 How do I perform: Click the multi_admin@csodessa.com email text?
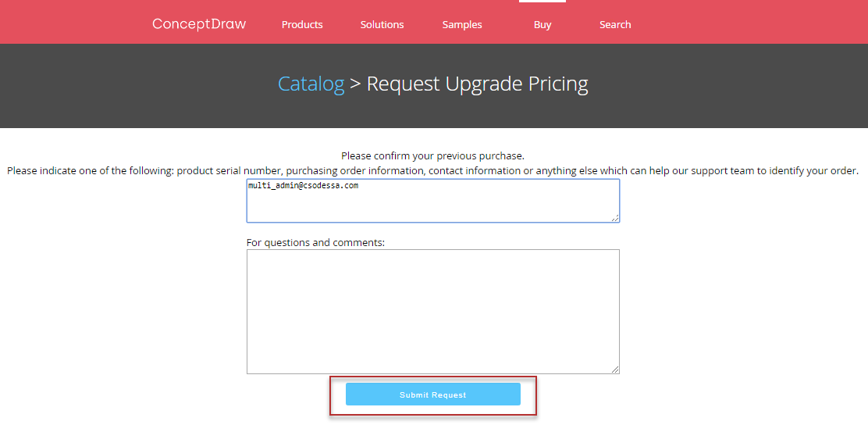303,186
